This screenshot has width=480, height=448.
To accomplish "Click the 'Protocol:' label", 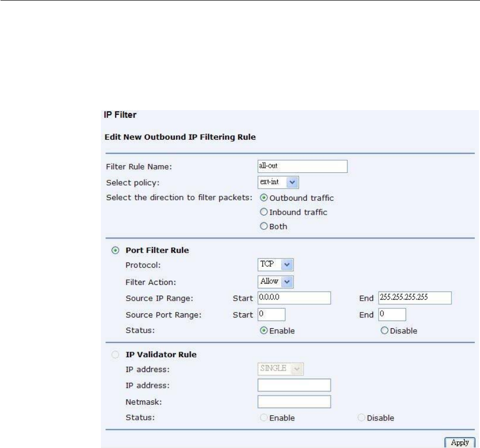I will (x=143, y=265).
